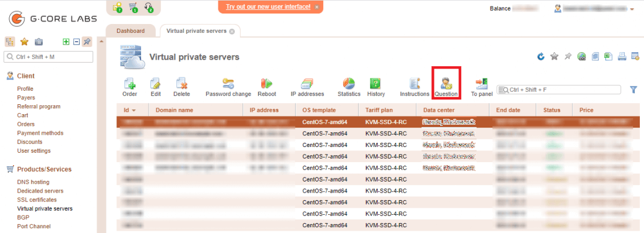
Task: Open the DNS hosting menu item
Action: click(33, 182)
